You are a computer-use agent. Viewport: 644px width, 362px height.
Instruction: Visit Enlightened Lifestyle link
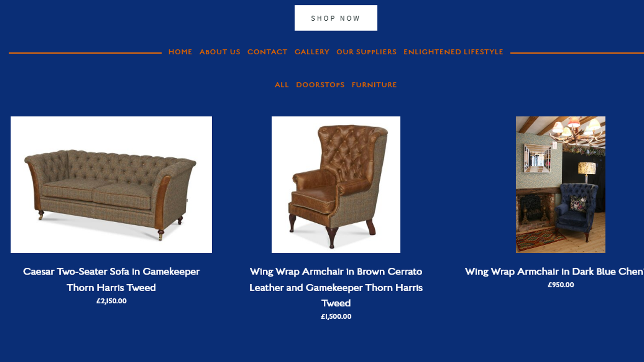[x=453, y=52]
